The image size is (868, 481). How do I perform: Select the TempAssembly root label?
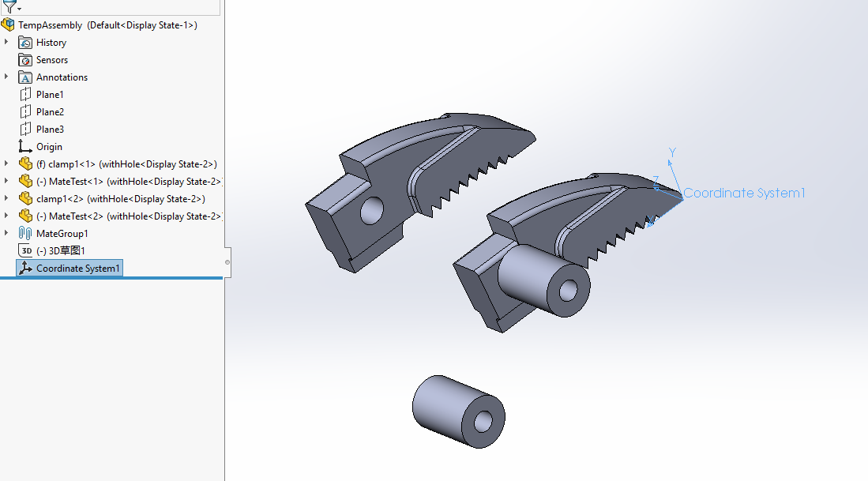[107, 25]
